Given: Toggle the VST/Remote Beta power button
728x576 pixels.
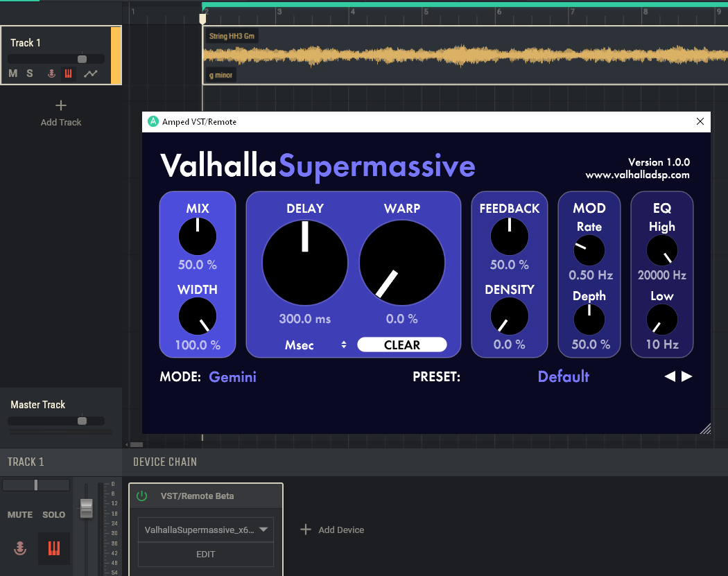Looking at the screenshot, I should coord(142,495).
